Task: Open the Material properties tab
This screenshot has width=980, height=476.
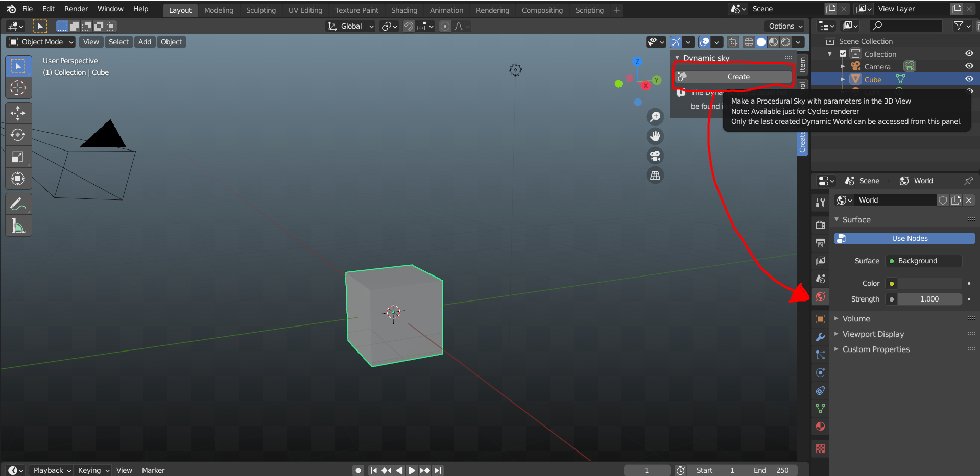Action: tap(820, 427)
